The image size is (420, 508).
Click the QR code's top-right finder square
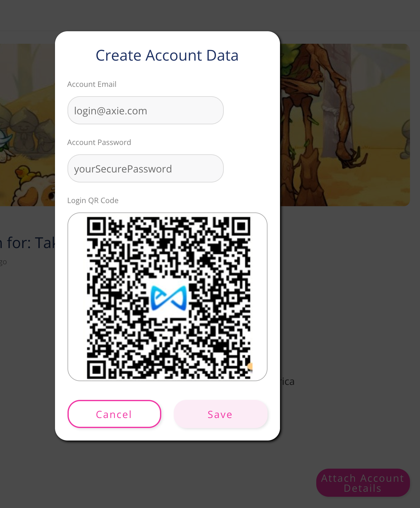pyautogui.click(x=241, y=227)
